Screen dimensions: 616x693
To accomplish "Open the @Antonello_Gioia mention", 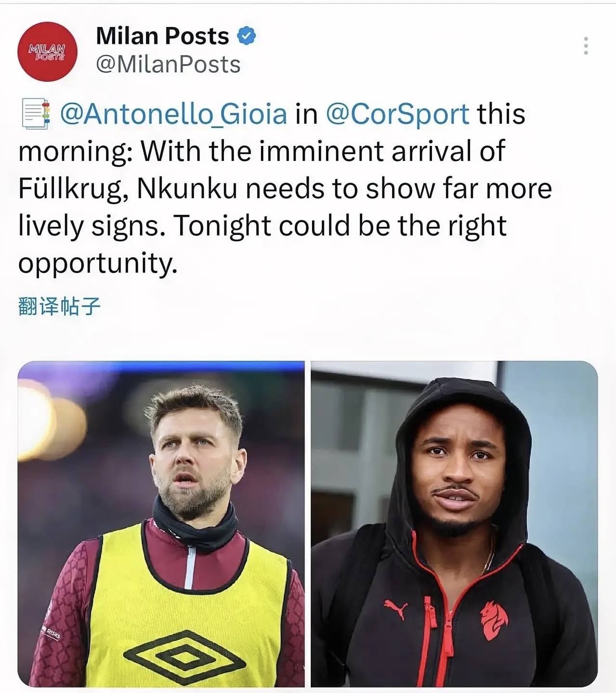I will pos(173,114).
